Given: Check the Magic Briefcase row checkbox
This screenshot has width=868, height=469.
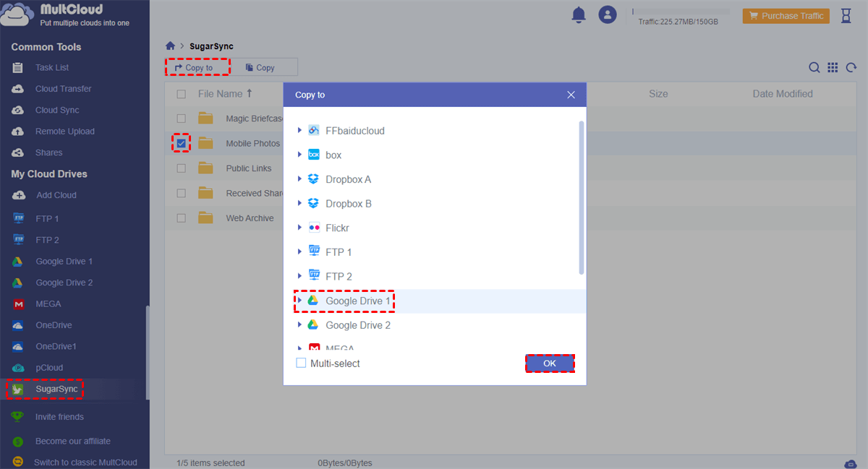Looking at the screenshot, I should coord(182,119).
